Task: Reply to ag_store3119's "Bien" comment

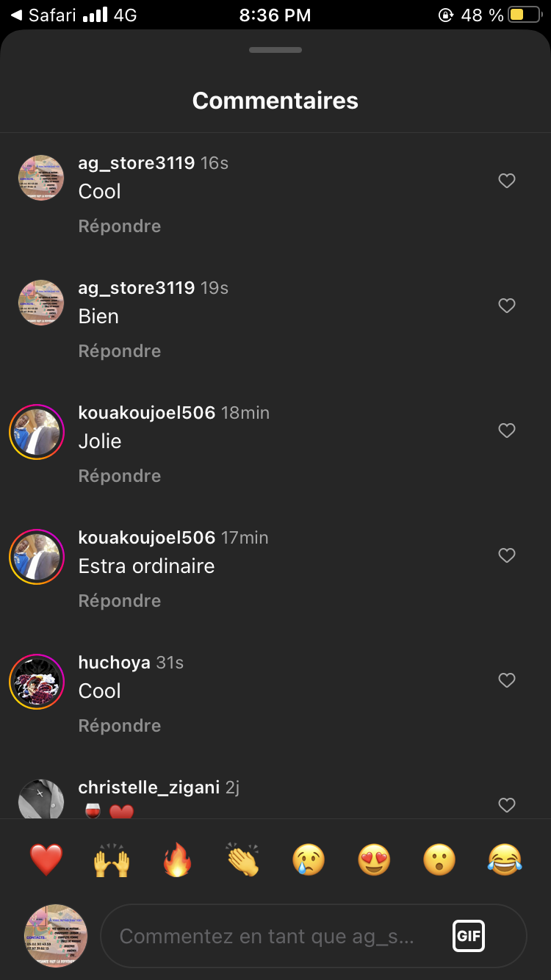Action: [120, 351]
